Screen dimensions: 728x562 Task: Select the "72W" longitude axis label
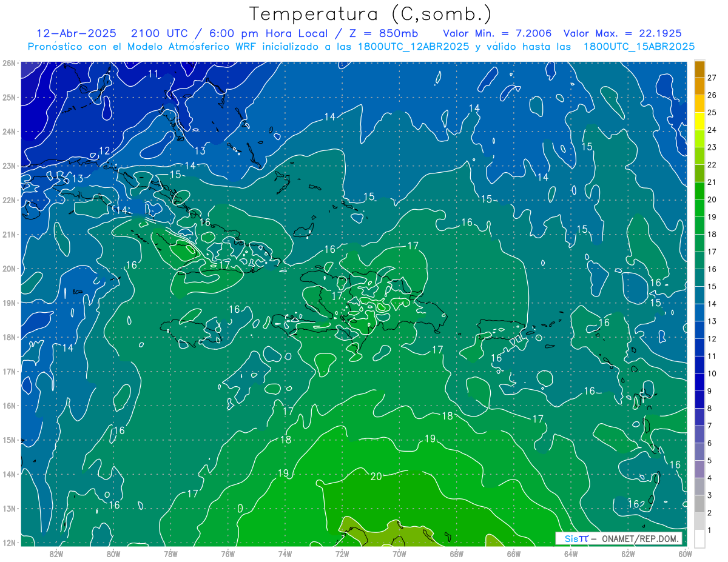click(342, 554)
